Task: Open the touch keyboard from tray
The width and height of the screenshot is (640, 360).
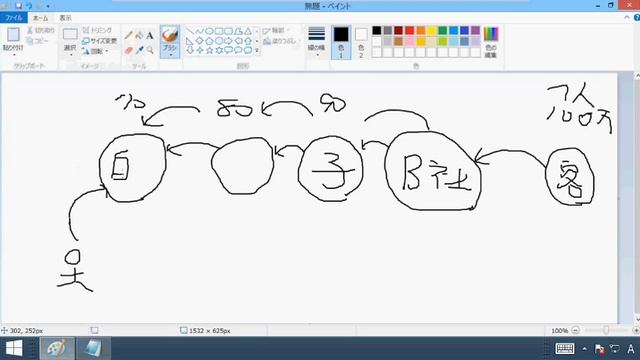Action: coord(565,348)
